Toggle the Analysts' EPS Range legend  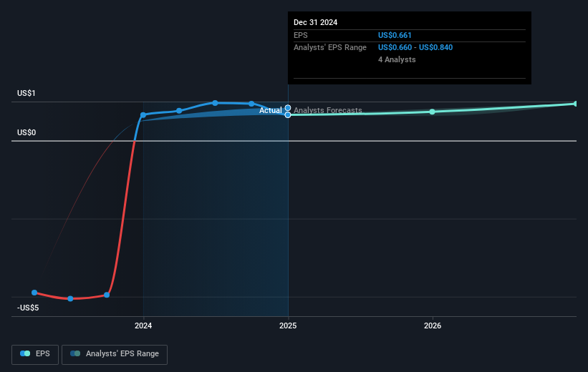[x=115, y=354]
